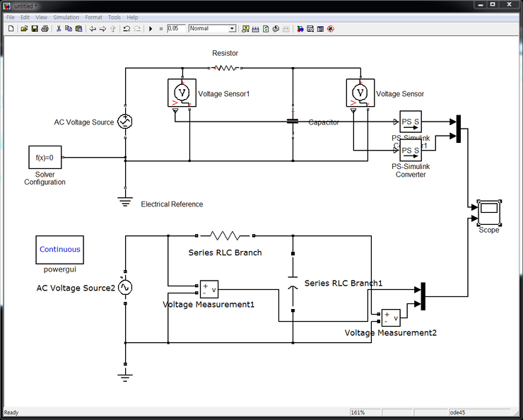Paste from clipboard toolbar icon
This screenshot has height=420, width=523.
78,29
